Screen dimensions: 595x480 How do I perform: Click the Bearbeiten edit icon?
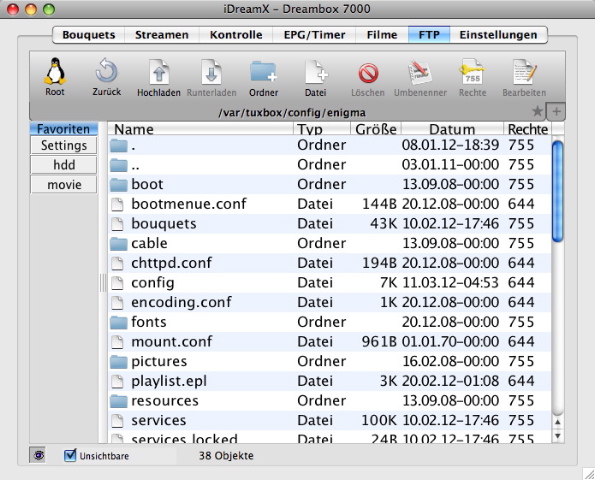[x=524, y=71]
